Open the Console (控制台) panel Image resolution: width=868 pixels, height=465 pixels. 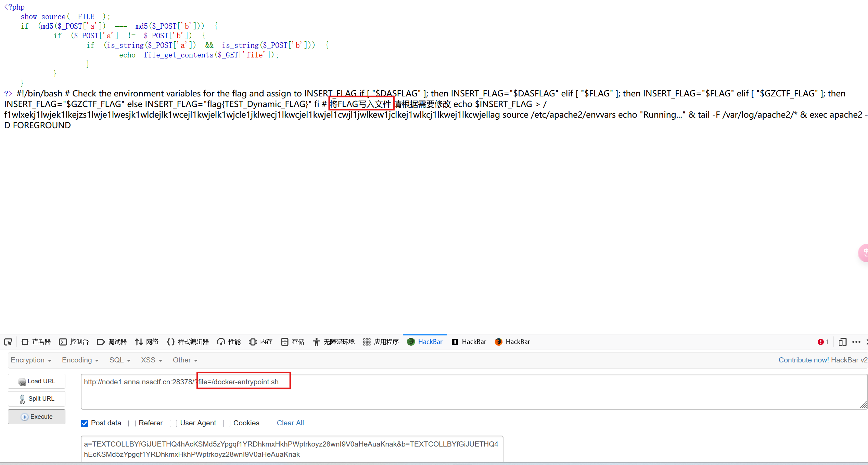pos(74,342)
